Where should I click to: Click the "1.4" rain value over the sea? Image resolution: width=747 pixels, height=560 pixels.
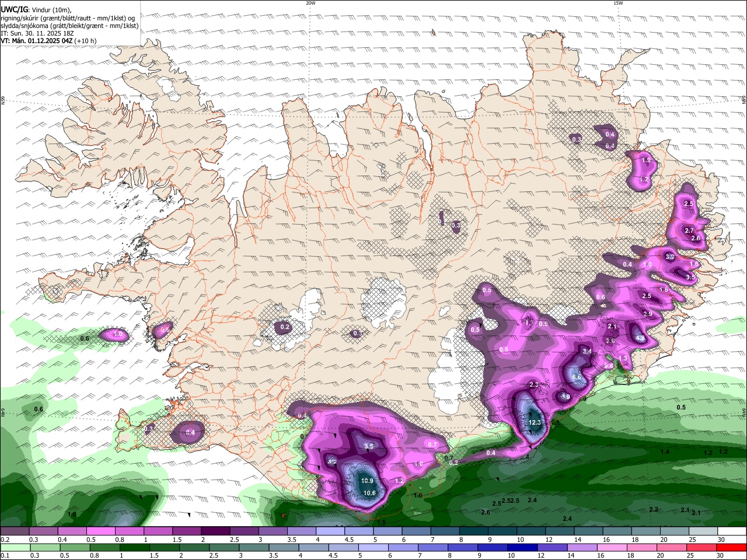click(x=665, y=452)
